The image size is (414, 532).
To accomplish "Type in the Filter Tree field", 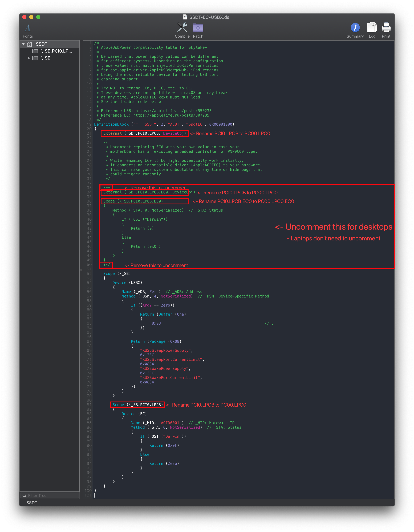I will pos(51,495).
